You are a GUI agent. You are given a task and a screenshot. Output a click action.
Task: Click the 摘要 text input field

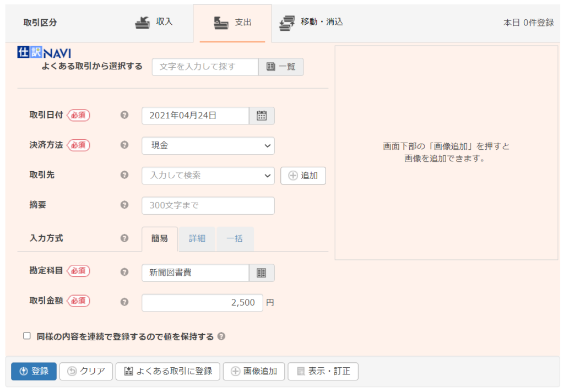pos(208,205)
